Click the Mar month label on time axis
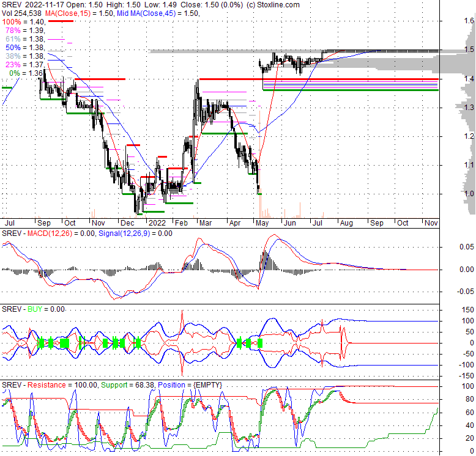 pos(206,223)
